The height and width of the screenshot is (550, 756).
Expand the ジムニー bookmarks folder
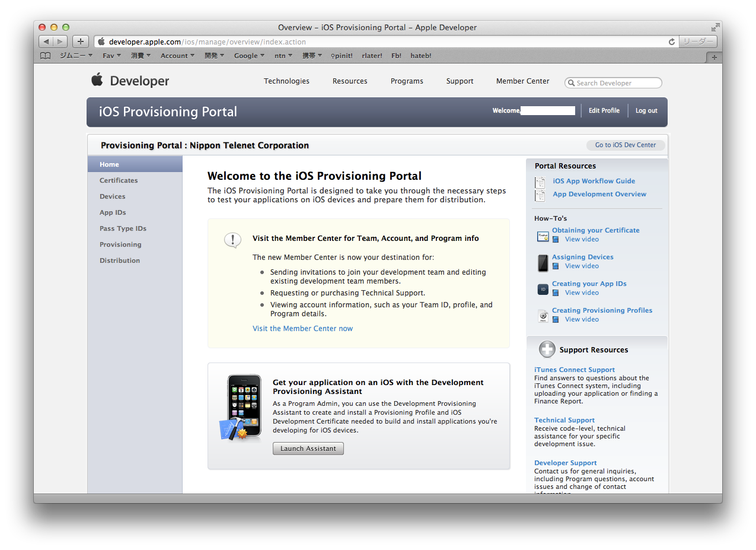(x=76, y=56)
